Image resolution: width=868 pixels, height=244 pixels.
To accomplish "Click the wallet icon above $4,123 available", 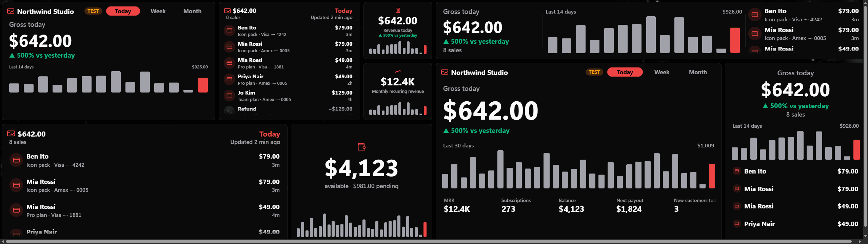I will [361, 147].
